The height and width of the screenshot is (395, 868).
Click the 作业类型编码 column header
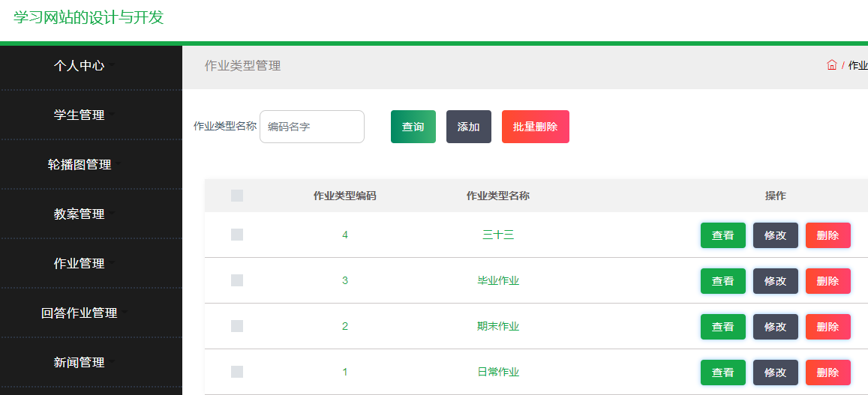(345, 196)
